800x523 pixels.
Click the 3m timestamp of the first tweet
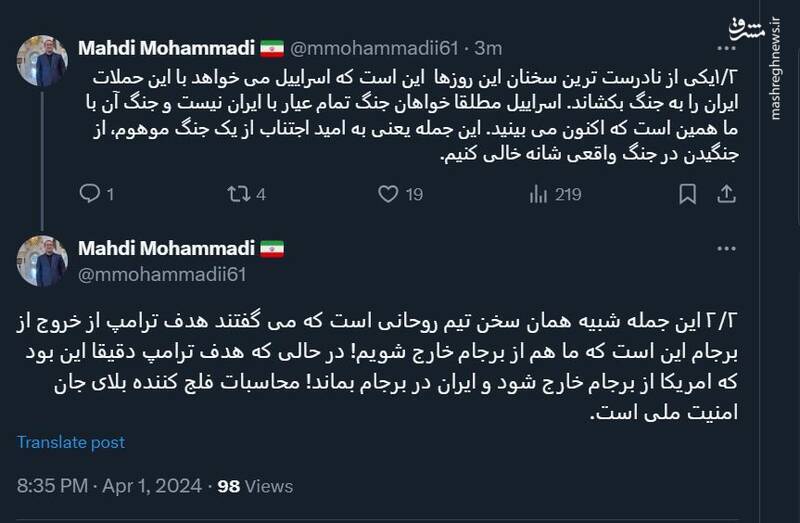tap(489, 48)
